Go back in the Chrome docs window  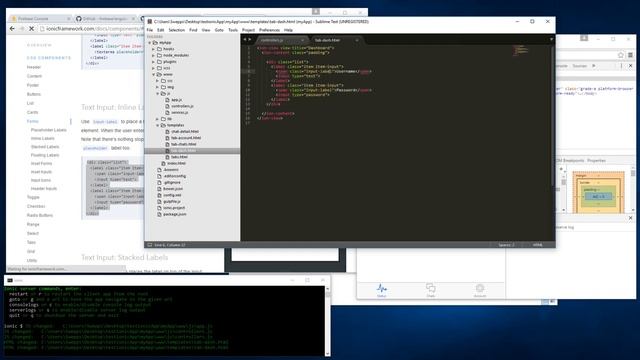12,29
